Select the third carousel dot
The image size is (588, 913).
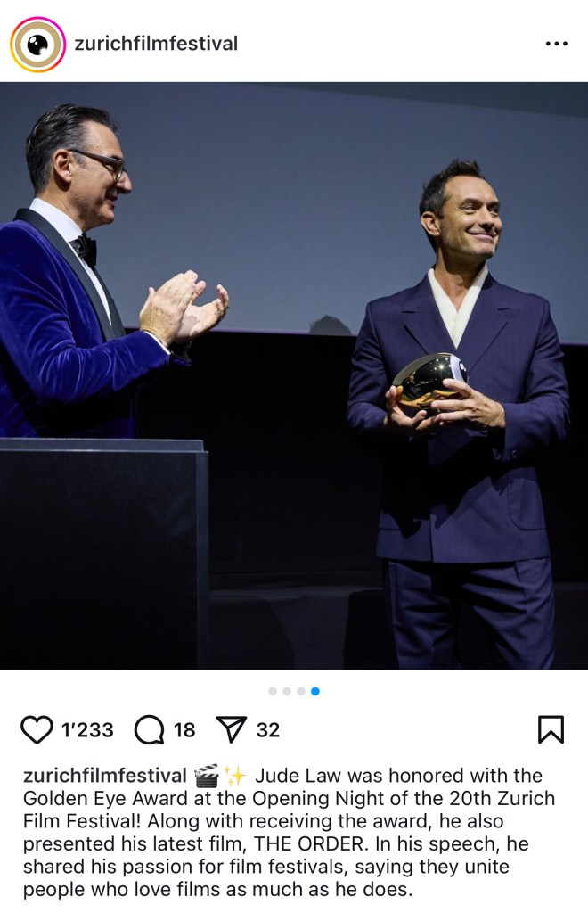pos(301,691)
